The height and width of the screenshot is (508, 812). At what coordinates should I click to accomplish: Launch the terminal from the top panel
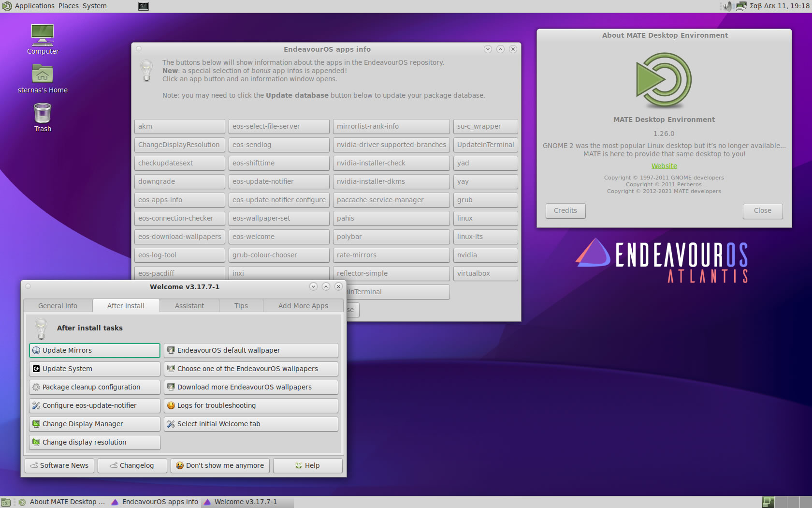pos(144,6)
